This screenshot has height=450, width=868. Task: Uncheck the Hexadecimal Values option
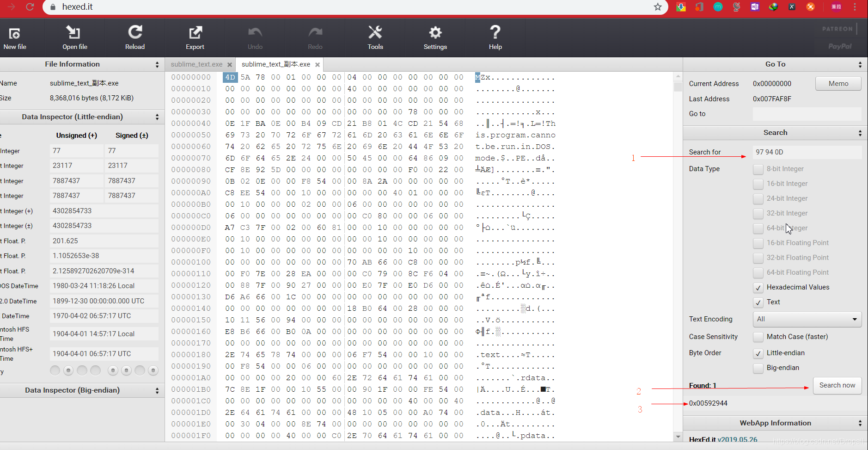[758, 288]
